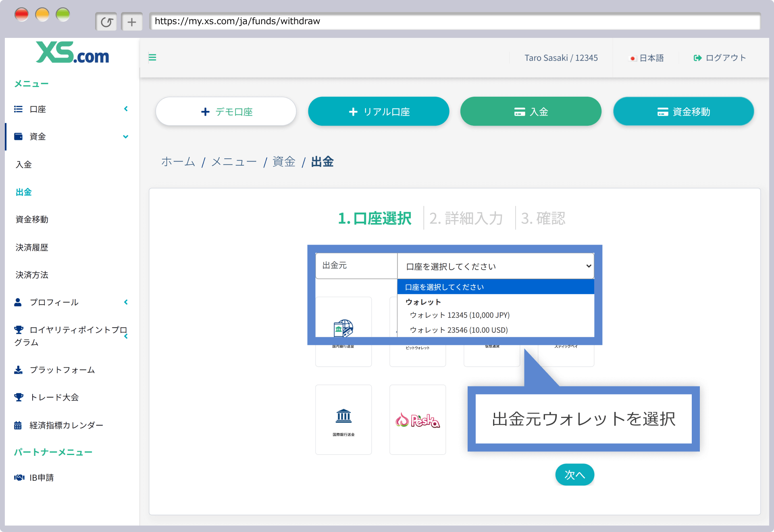
Task: Click the 資金移動 top button
Action: (x=684, y=111)
